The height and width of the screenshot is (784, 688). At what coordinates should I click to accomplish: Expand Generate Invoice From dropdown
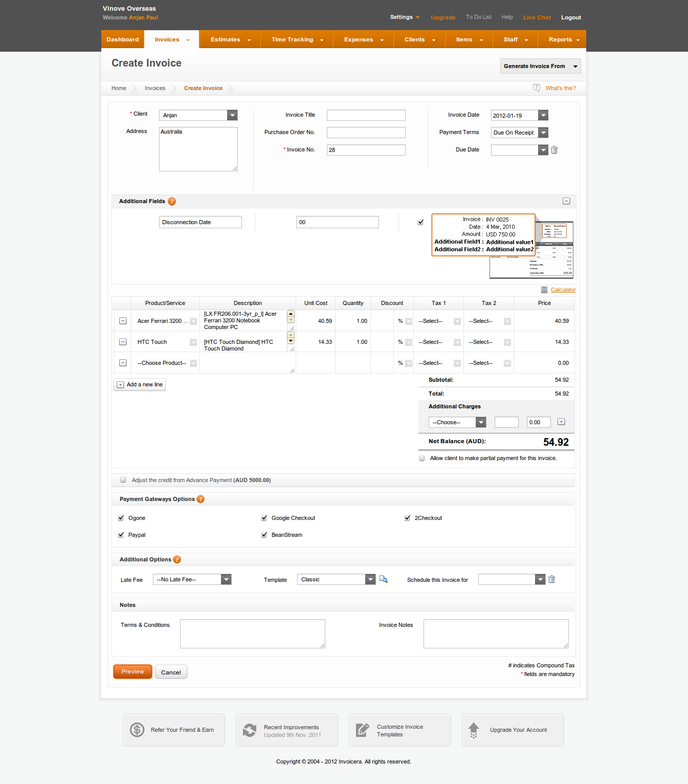[x=541, y=66]
